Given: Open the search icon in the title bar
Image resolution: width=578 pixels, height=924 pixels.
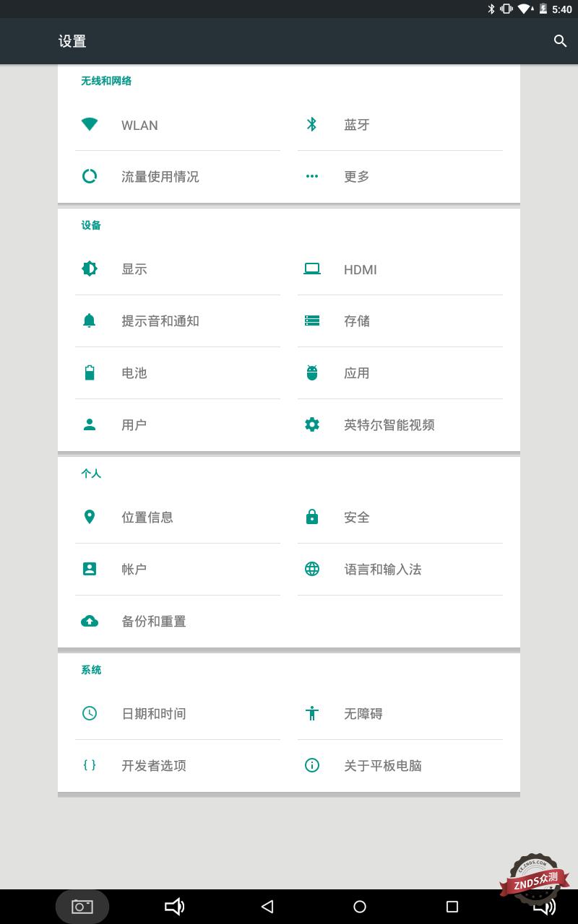Looking at the screenshot, I should point(561,41).
